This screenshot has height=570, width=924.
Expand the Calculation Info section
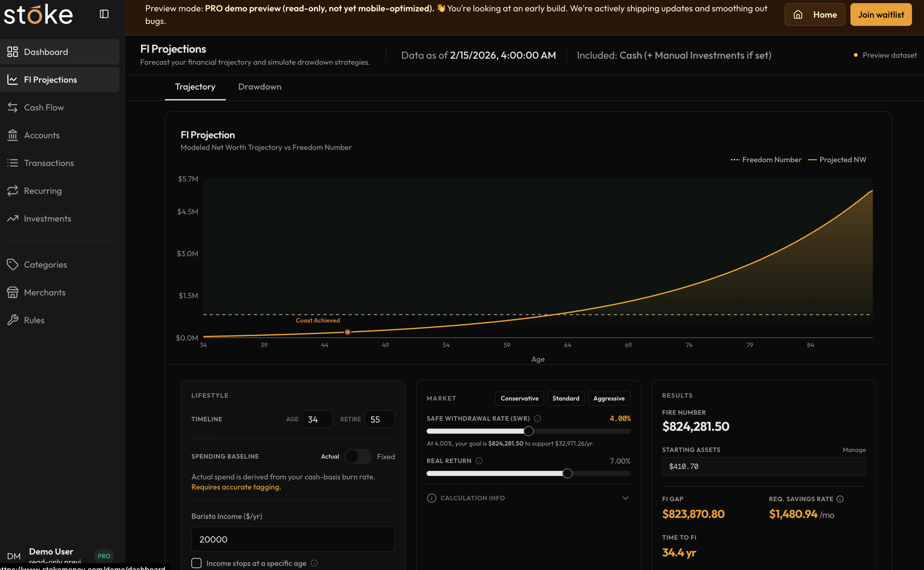click(x=472, y=498)
